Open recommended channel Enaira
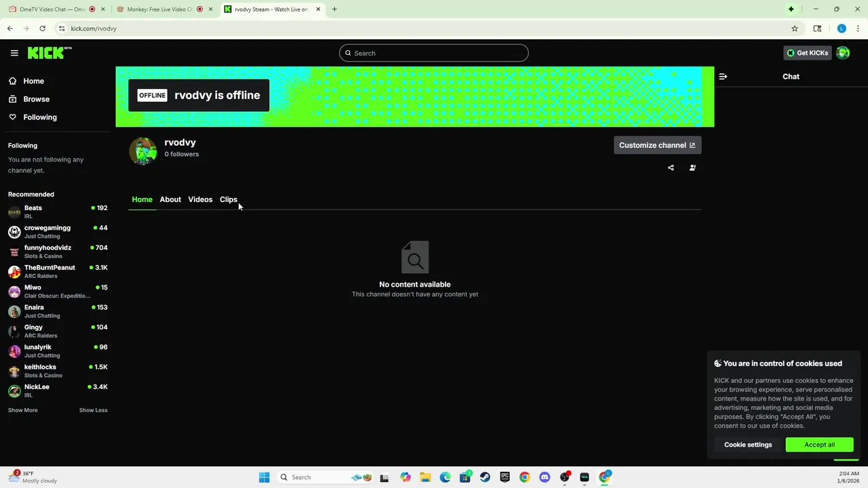Image resolution: width=868 pixels, height=488 pixels. point(58,311)
